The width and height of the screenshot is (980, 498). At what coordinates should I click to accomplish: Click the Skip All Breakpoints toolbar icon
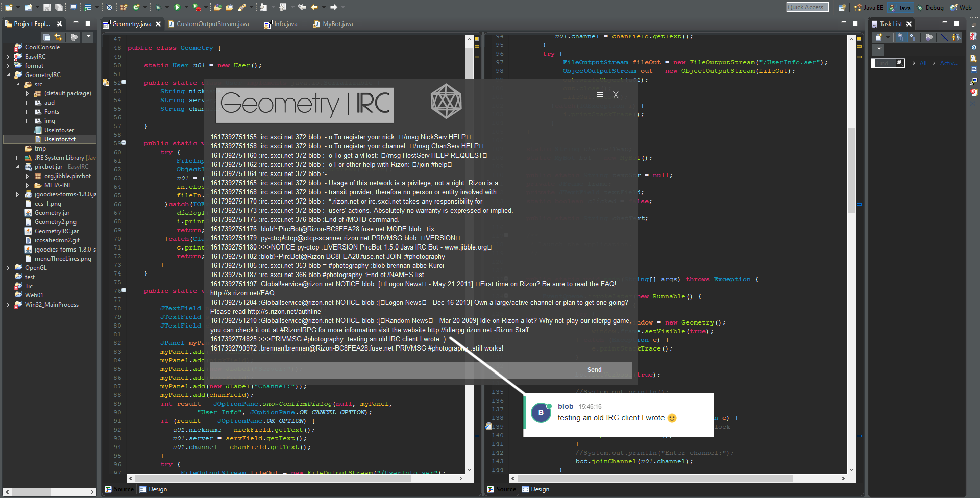109,7
